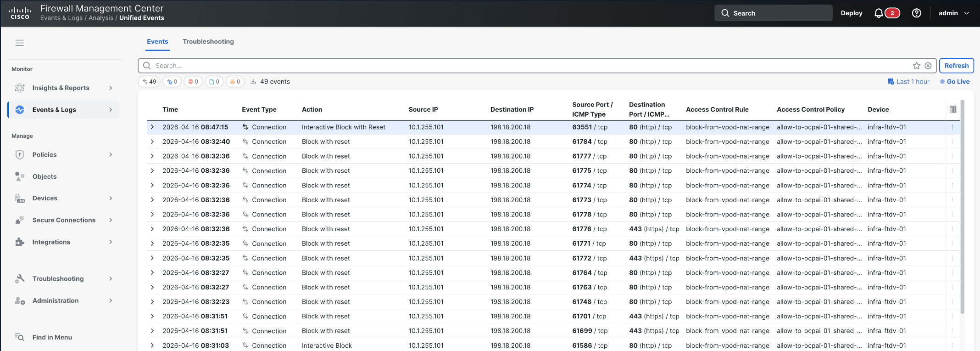
Task: Open row actions menu for source port 61776 event
Action: [952, 229]
